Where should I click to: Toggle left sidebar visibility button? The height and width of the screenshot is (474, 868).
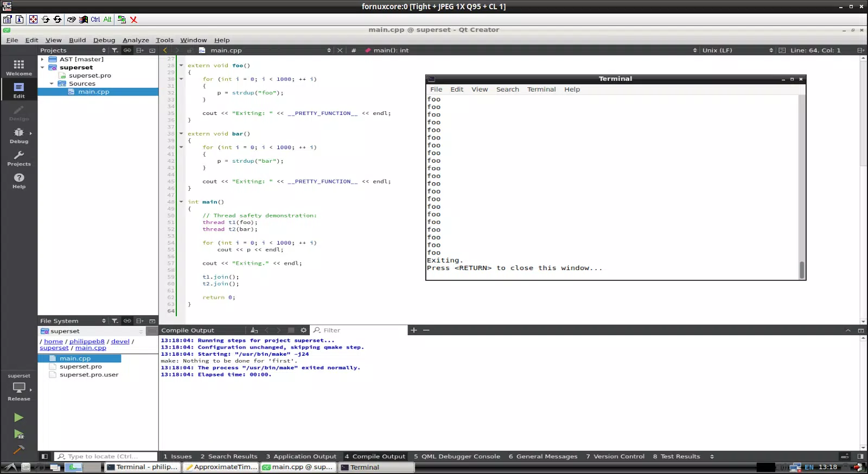tap(45, 457)
